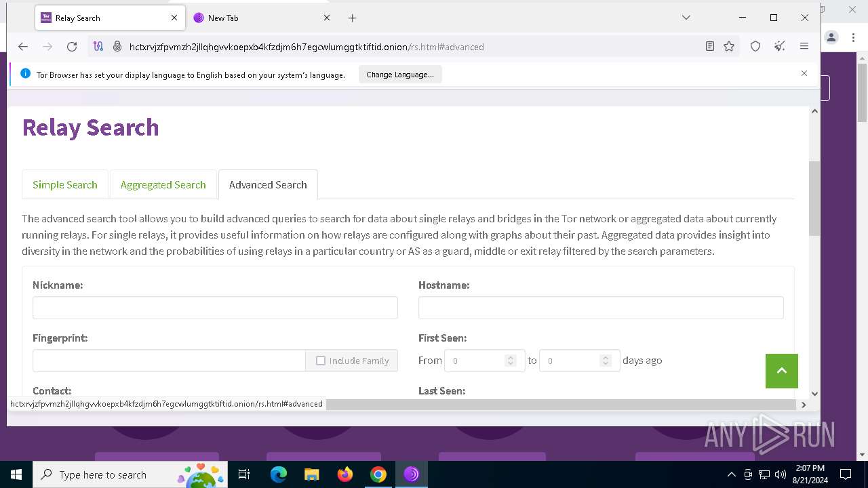Image resolution: width=868 pixels, height=488 pixels.
Task: Adjust First Seen to spinner arrows
Action: [606, 361]
